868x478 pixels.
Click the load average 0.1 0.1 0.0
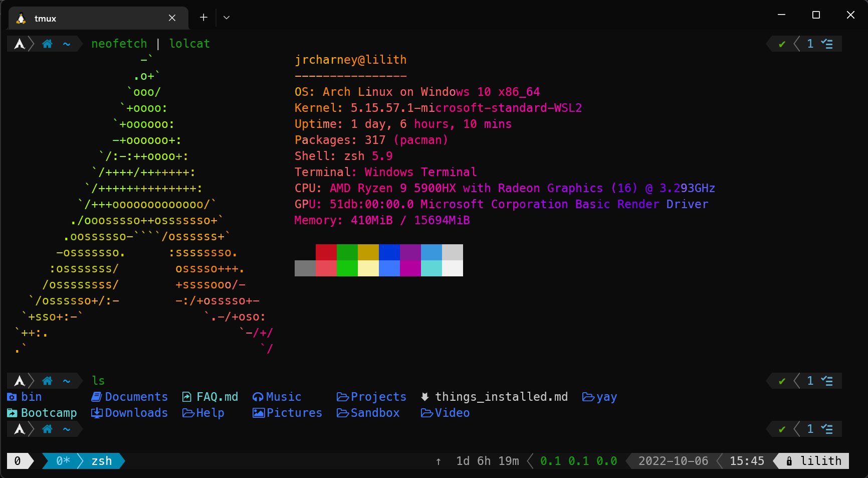(578, 461)
